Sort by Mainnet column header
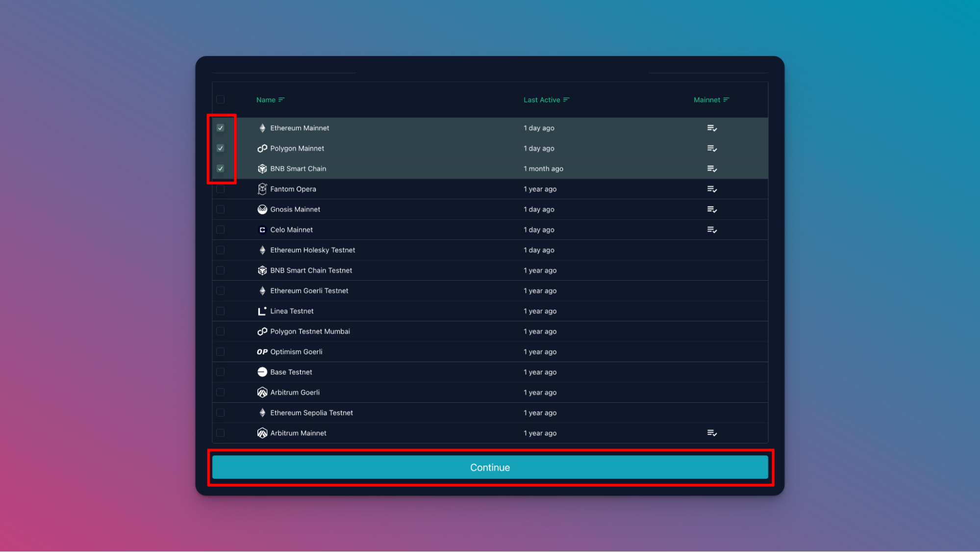This screenshot has height=552, width=980. pyautogui.click(x=711, y=100)
